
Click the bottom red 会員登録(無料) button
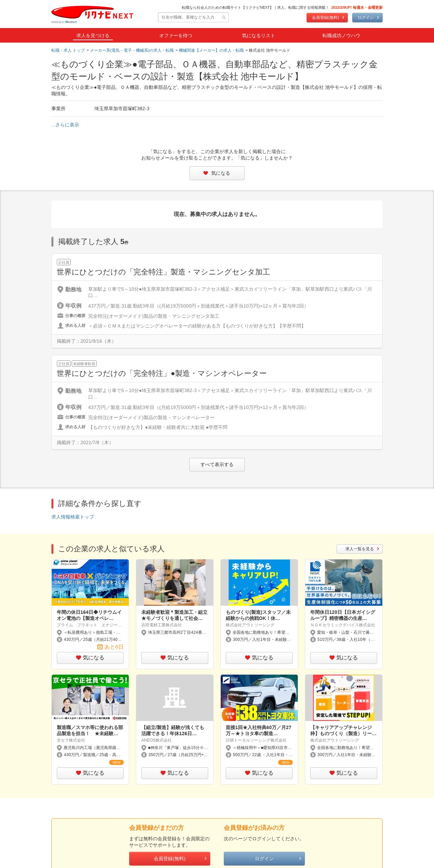(x=170, y=859)
